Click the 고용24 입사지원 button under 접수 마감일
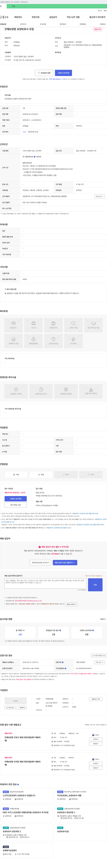Viewport: 107px width, 868px height. (15, 499)
